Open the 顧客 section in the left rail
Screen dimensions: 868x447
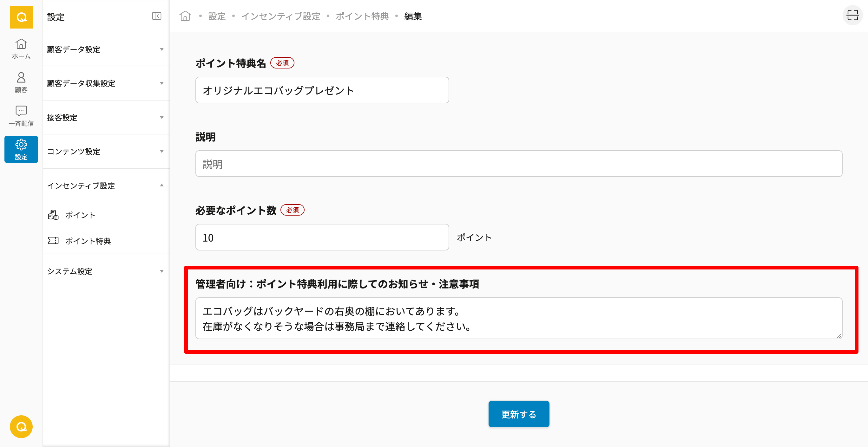(x=21, y=82)
